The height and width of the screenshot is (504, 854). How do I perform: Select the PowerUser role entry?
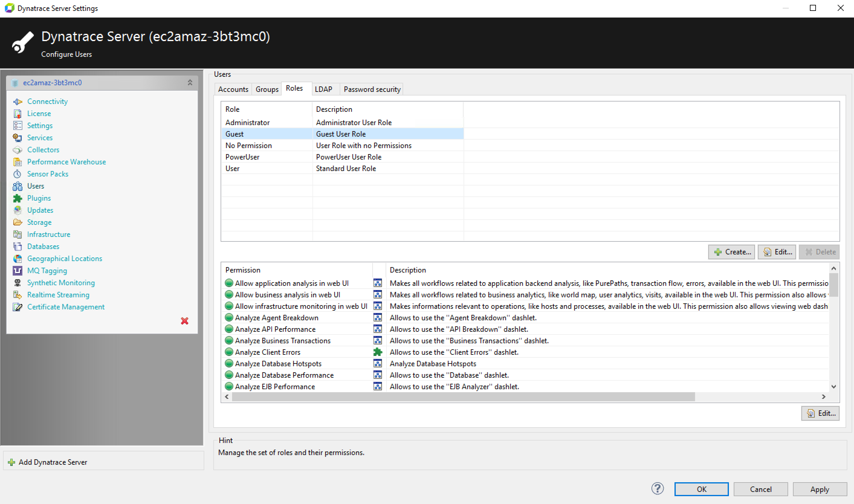(x=242, y=157)
